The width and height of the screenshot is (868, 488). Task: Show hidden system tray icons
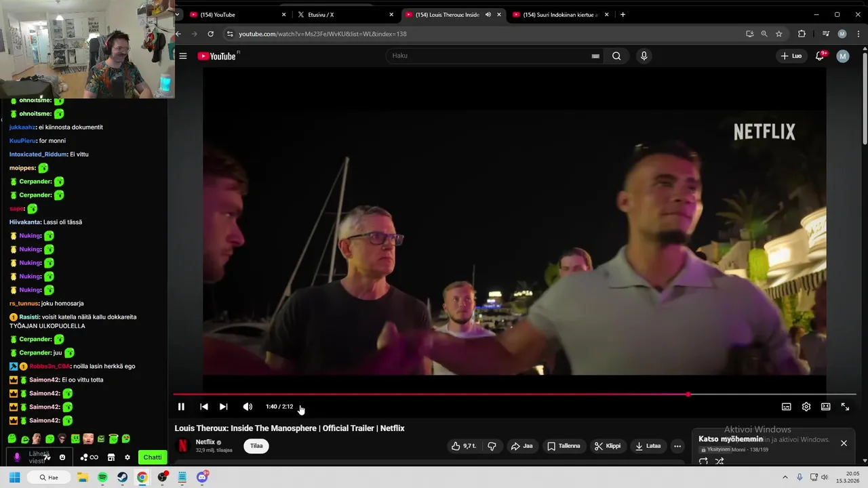pos(785,477)
